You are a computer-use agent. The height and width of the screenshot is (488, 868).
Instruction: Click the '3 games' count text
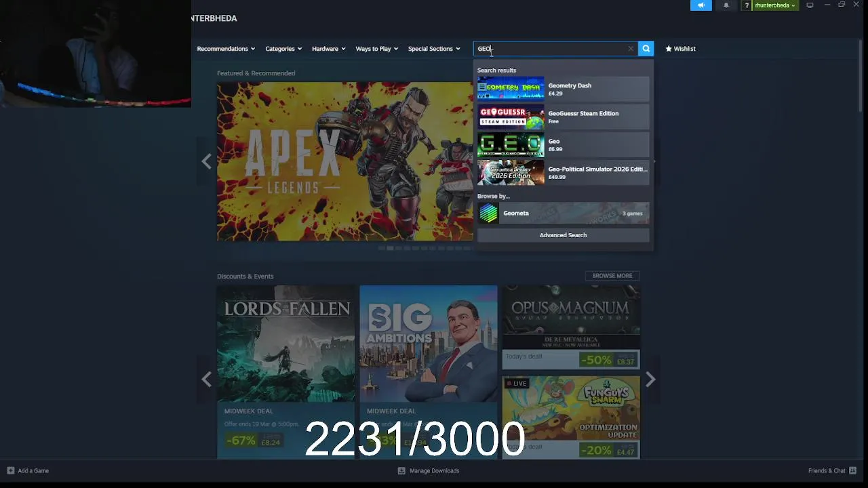point(632,213)
